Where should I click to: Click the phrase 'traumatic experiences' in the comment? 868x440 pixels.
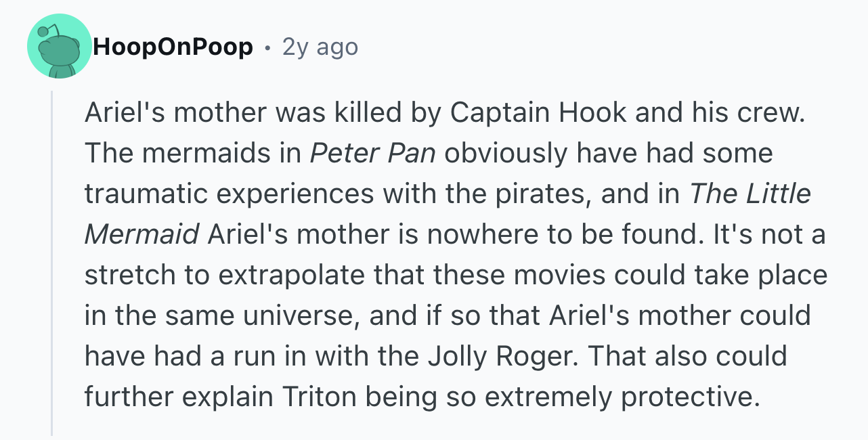coord(229,194)
